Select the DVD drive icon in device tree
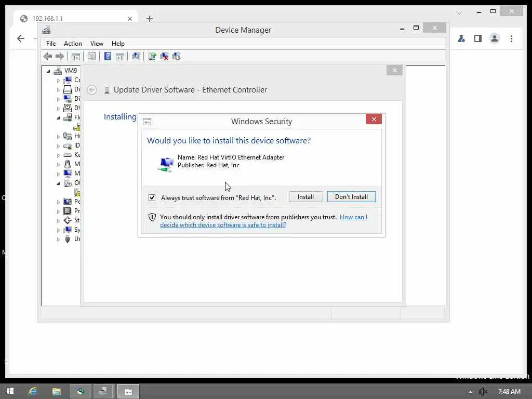 coord(68,108)
